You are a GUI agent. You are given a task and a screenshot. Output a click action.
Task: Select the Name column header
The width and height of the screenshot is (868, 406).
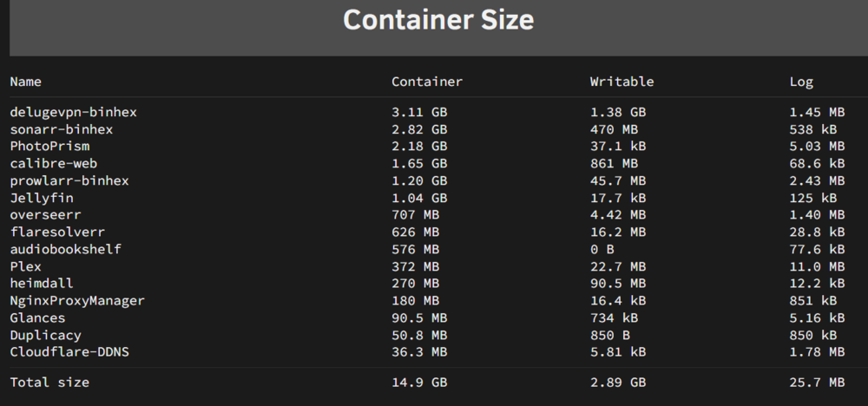click(25, 82)
